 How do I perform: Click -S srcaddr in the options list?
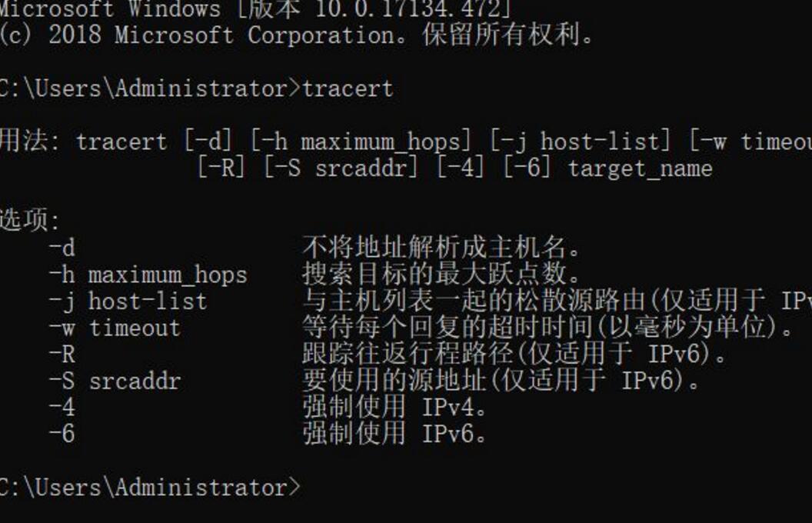pos(115,381)
